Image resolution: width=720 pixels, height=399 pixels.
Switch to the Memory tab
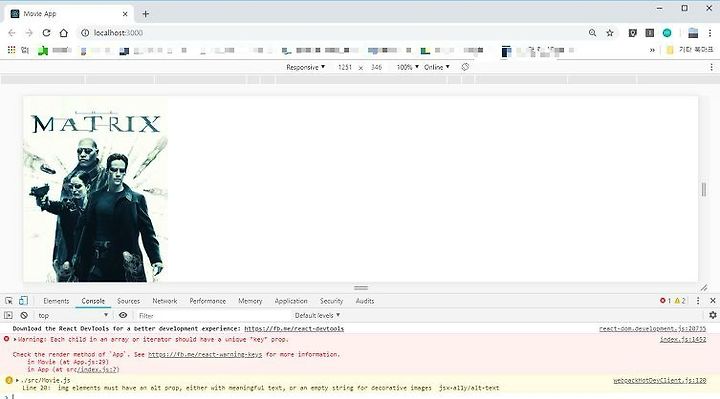coord(250,301)
